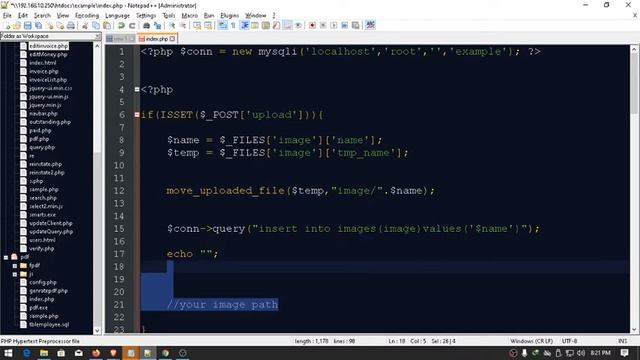640x360 pixels.
Task: Click the Find binoculars icon
Action: (146, 25)
